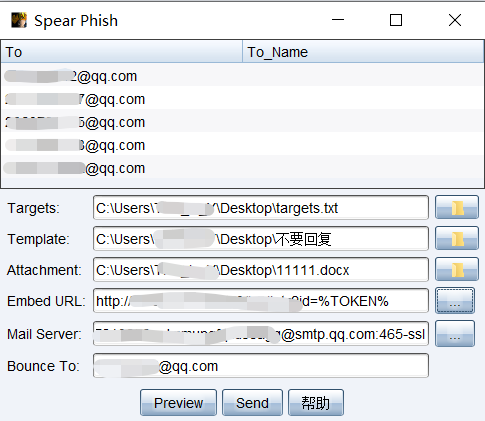Sort by the To column header
Screen dimensions: 485x421
[122, 52]
